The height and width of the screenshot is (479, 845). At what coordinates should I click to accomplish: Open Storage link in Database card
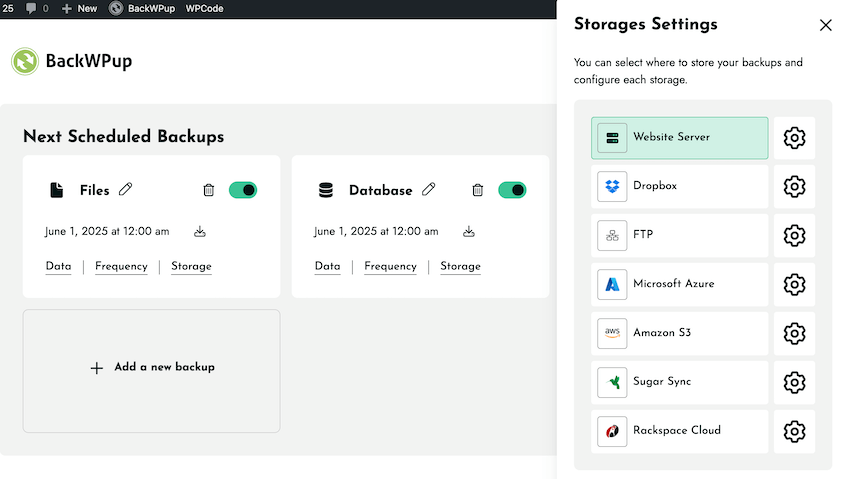pos(460,266)
